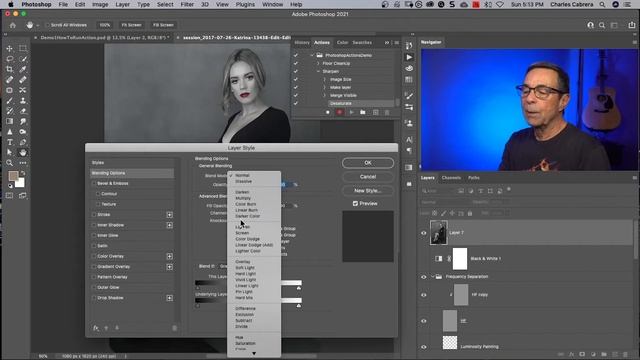The height and width of the screenshot is (360, 640).
Task: Select the Path Selection tool
Action: point(9,153)
